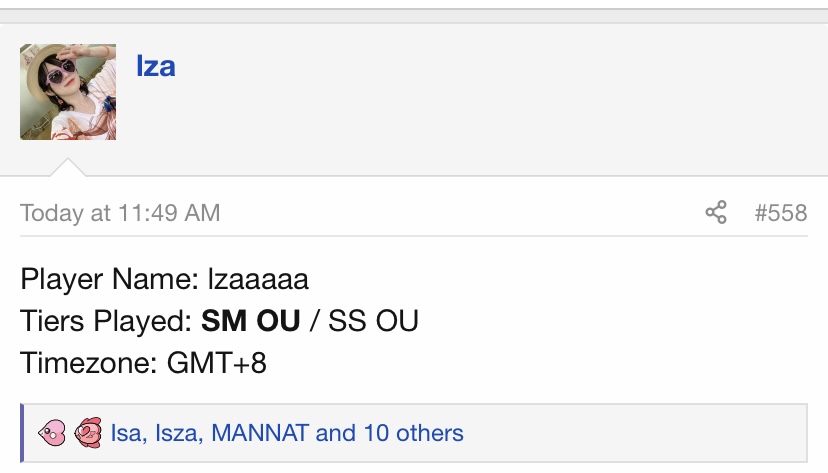Click the rose reaction icon
This screenshot has width=828, height=473.
click(x=88, y=433)
